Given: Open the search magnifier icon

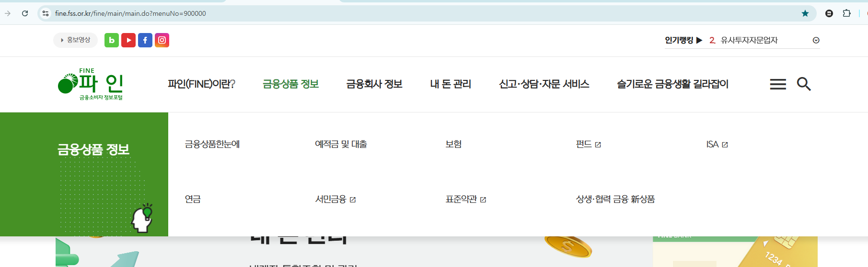Looking at the screenshot, I should [804, 84].
